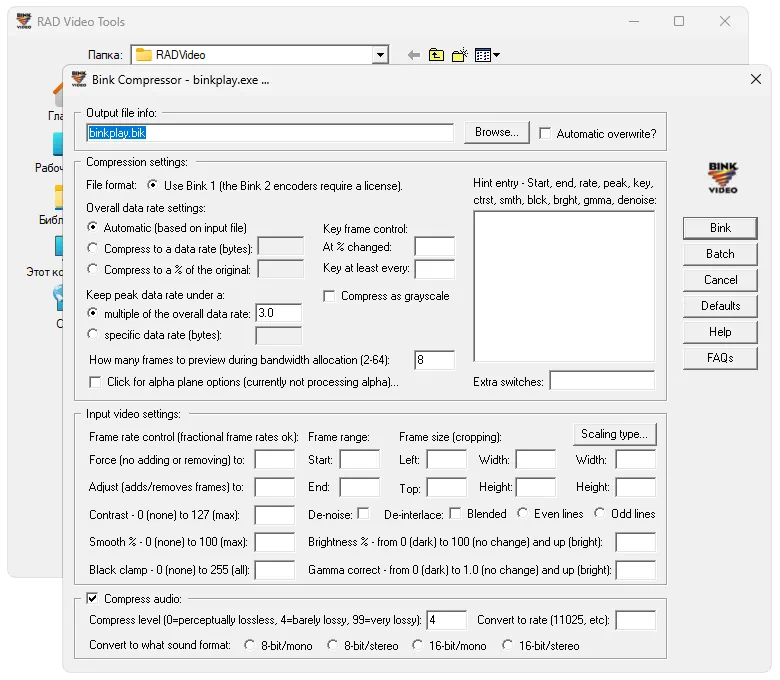The width and height of the screenshot is (780, 680).
Task: Select Compress to a data rate radio
Action: pyautogui.click(x=92, y=248)
